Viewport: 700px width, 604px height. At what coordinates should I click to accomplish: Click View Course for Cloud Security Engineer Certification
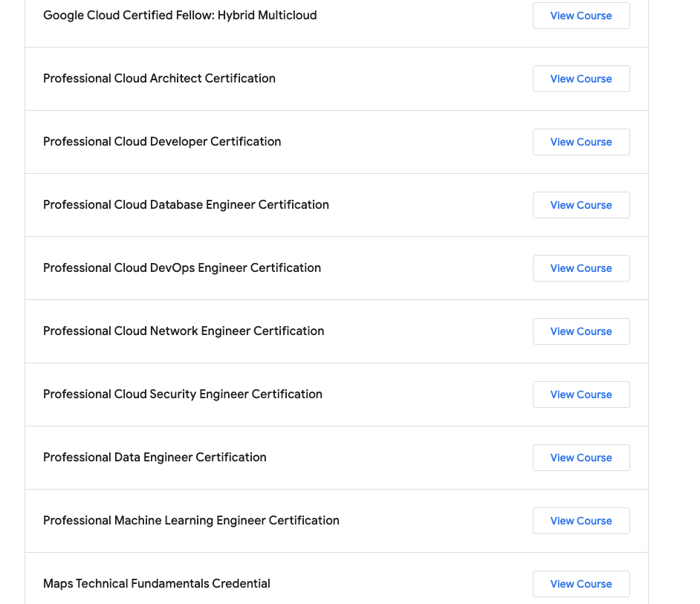click(581, 394)
